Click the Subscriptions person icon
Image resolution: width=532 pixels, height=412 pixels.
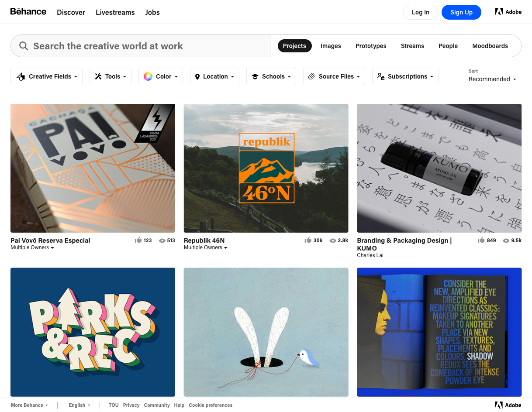[x=379, y=76]
